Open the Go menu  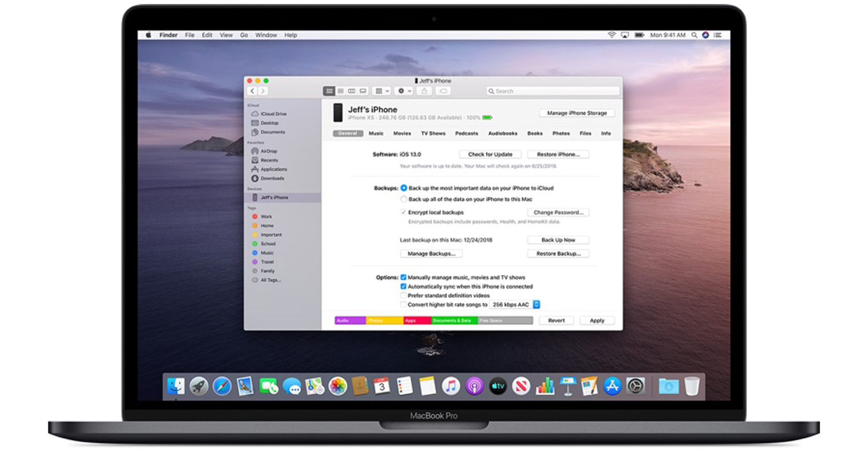[244, 35]
